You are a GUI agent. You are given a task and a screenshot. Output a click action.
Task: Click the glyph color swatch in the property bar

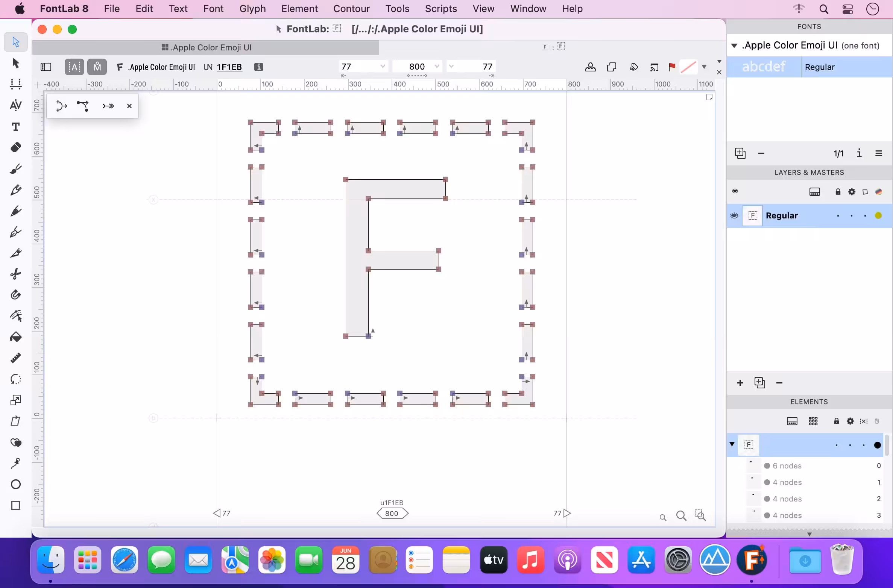pos(689,67)
